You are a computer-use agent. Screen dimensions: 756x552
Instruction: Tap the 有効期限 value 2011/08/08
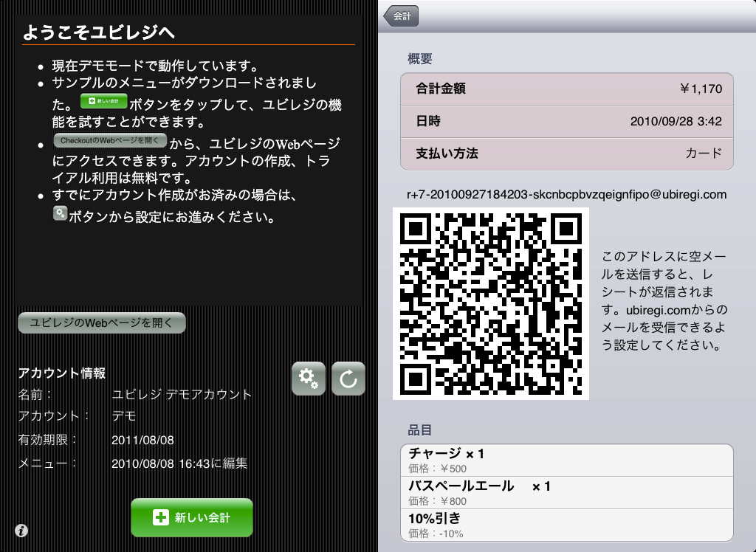(142, 440)
